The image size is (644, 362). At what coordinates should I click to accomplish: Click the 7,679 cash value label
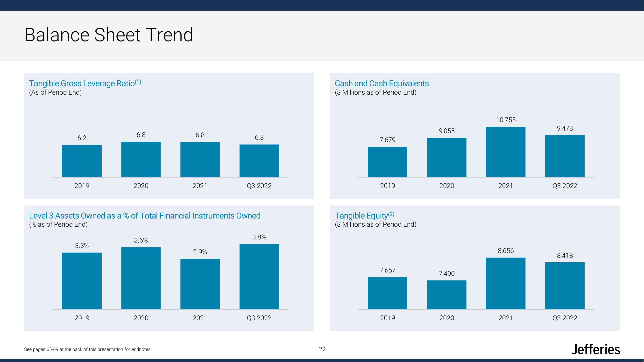[388, 140]
